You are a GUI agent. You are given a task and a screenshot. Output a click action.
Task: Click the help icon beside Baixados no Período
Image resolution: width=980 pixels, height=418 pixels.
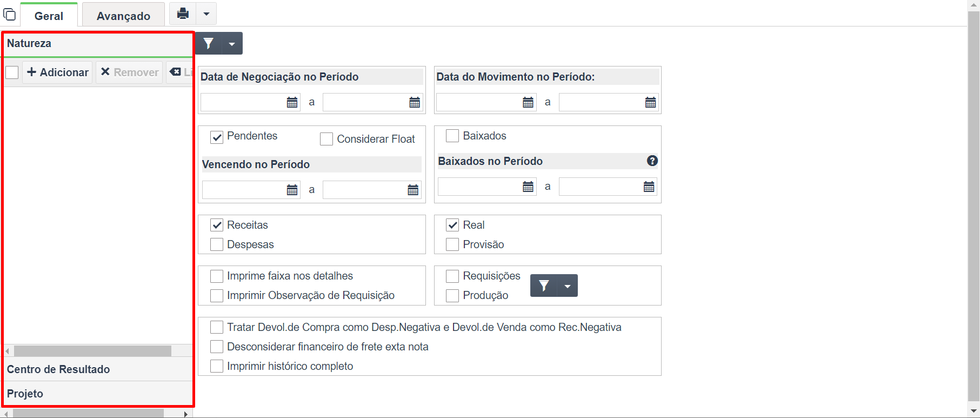coord(652,161)
